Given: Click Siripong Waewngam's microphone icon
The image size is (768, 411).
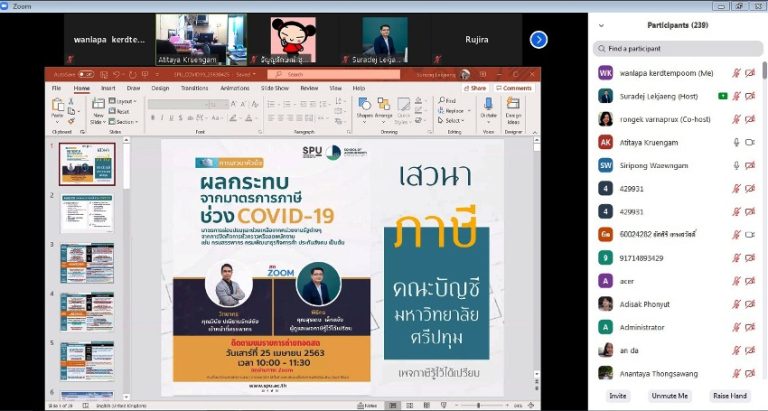Looking at the screenshot, I should point(736,165).
